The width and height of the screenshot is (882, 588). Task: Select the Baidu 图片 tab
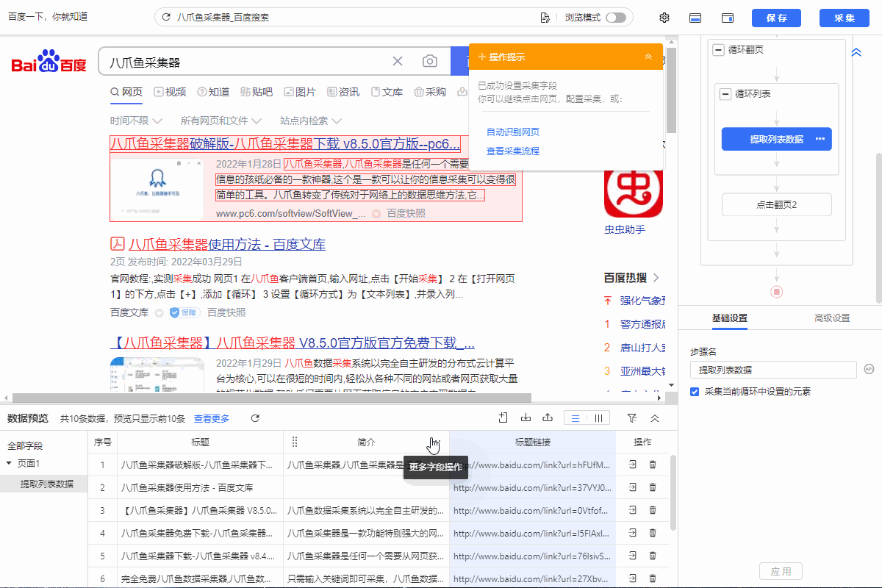click(x=300, y=92)
